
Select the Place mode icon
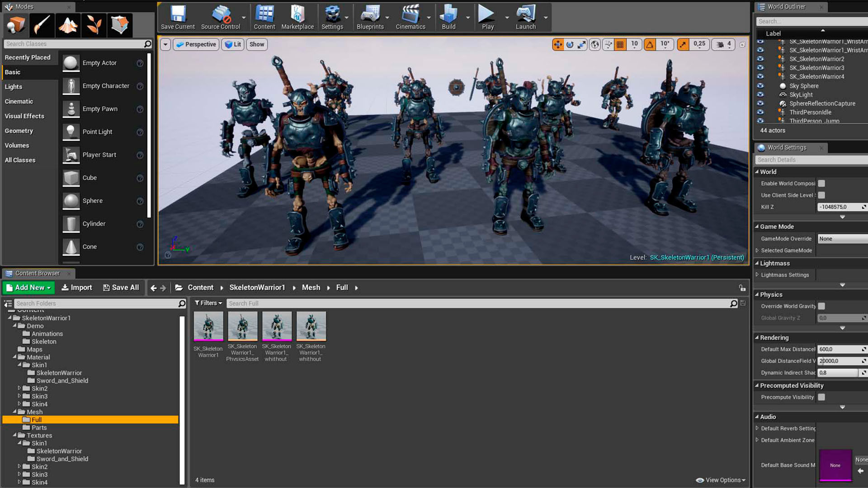tap(16, 25)
